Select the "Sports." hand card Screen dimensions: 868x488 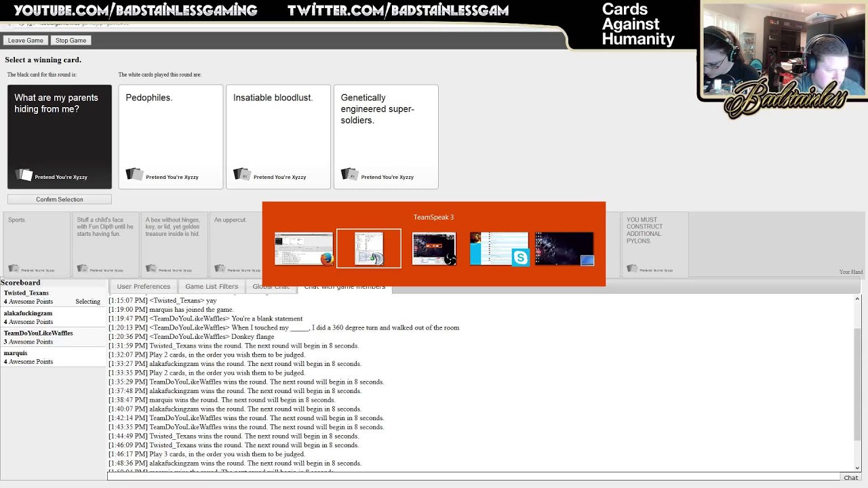click(37, 245)
